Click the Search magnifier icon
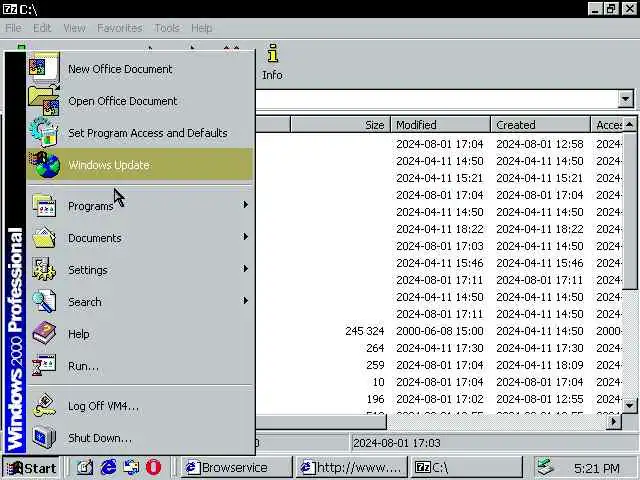640x480 pixels. tap(44, 301)
